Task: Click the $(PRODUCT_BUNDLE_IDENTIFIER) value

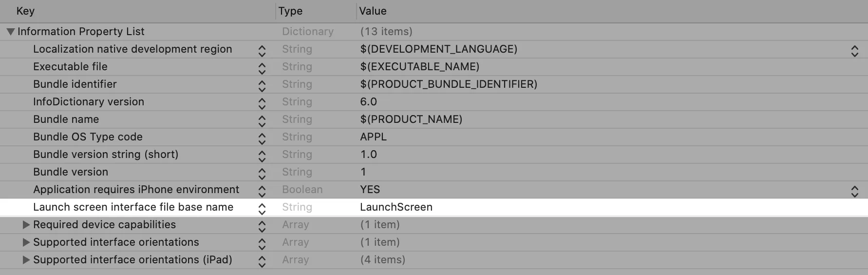Action: (x=449, y=84)
